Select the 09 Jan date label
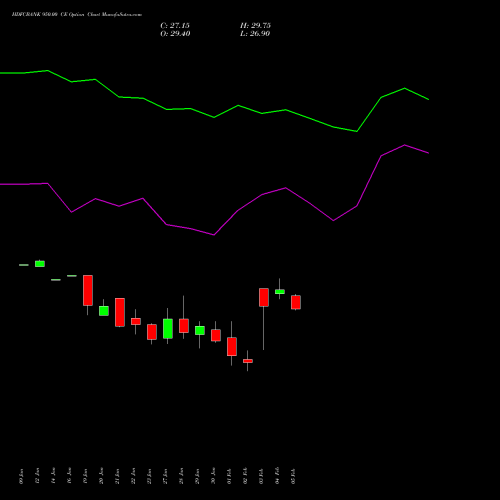This screenshot has height=500, width=500. click(x=21, y=476)
